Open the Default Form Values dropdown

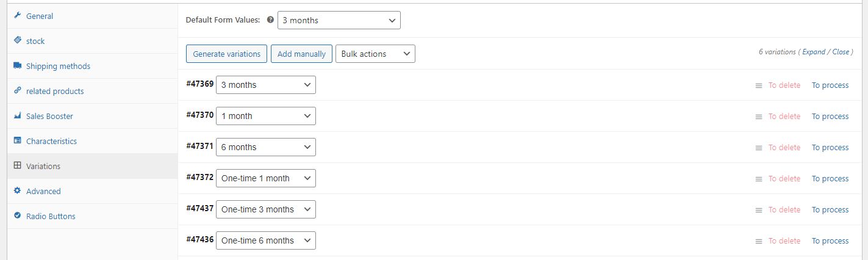tap(339, 20)
